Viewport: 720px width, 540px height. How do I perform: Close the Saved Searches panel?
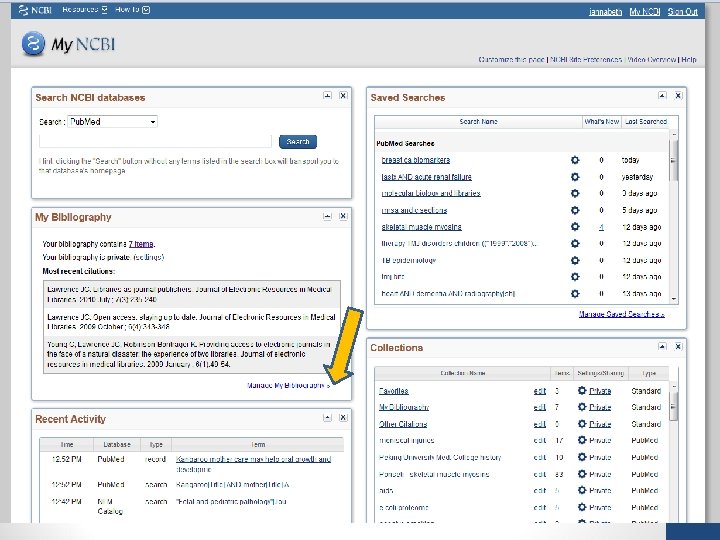click(x=678, y=96)
